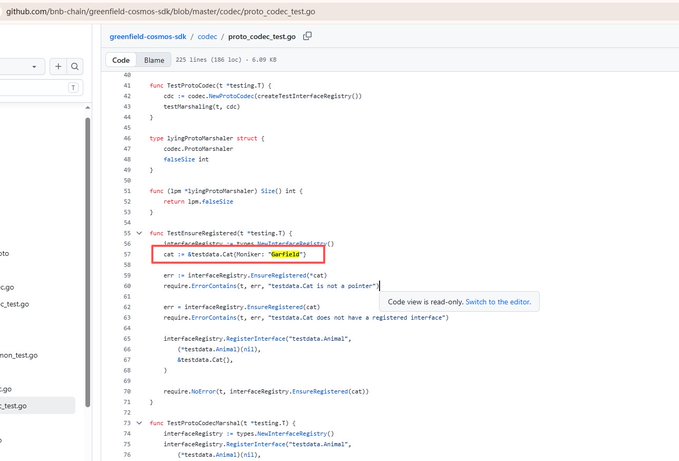Image resolution: width=679 pixels, height=461 pixels.
Task: Select the Code tab
Action: [x=121, y=60]
